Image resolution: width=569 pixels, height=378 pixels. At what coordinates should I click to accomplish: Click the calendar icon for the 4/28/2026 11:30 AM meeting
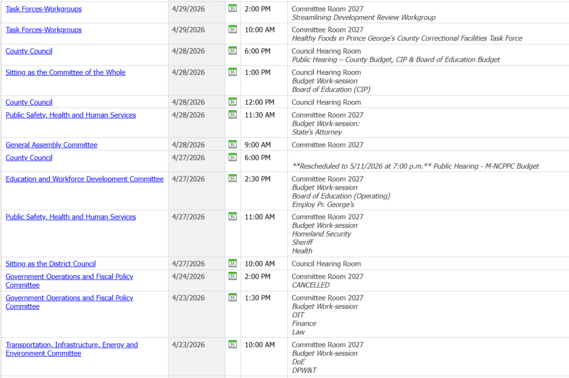pyautogui.click(x=233, y=115)
